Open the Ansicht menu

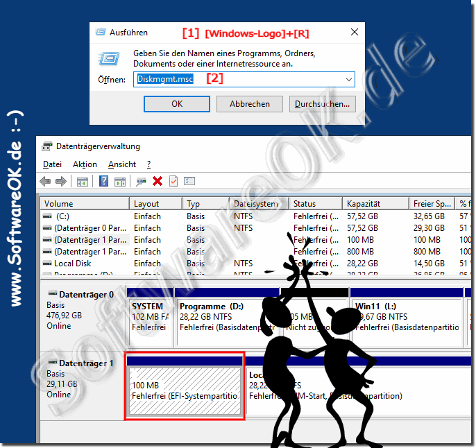click(122, 164)
